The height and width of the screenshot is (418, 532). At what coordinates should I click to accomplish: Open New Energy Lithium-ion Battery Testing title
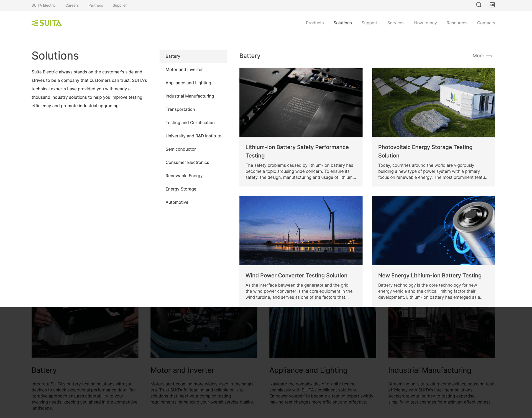click(x=430, y=276)
